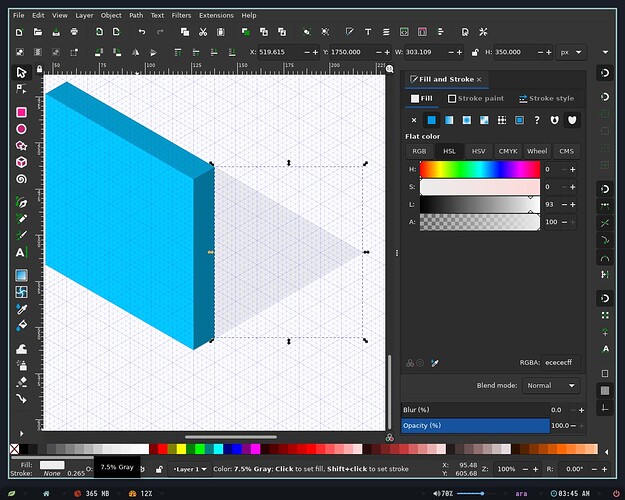625x500 pixels.
Task: Select the Spiral tool
Action: [x=22, y=179]
